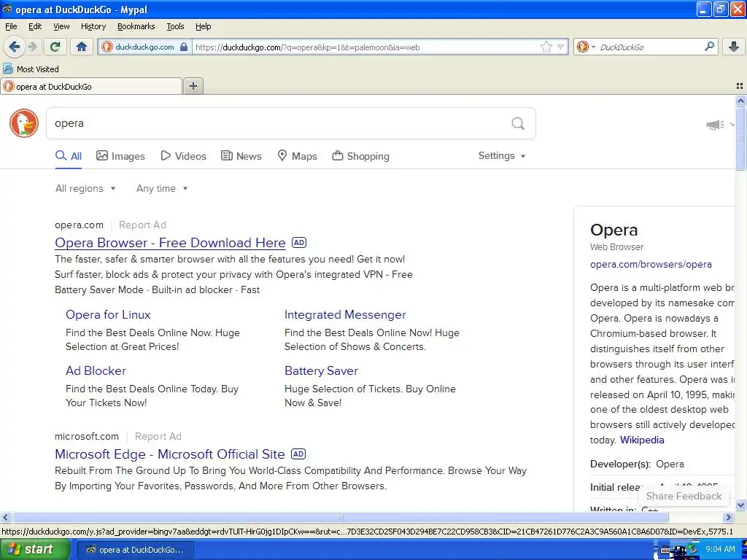This screenshot has width=747, height=560.
Task: Open Microsoft Edge - Microsoft Official Site link
Action: click(169, 454)
